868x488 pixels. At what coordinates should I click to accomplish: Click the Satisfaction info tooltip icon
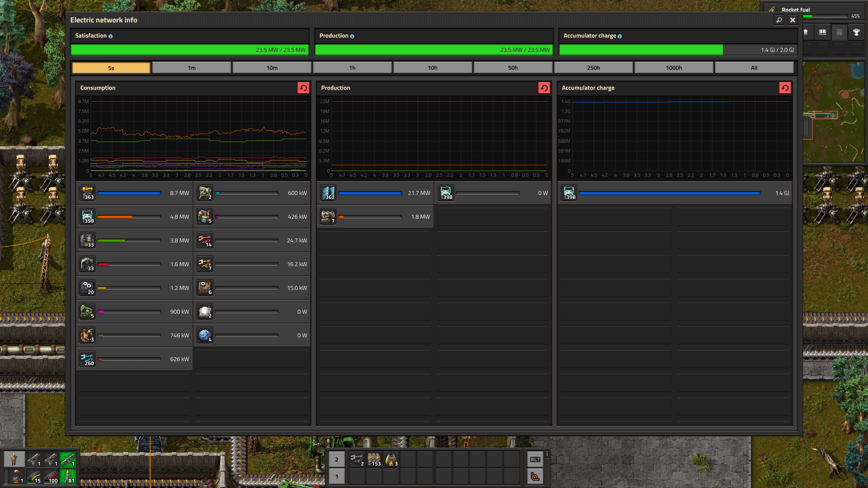point(111,36)
